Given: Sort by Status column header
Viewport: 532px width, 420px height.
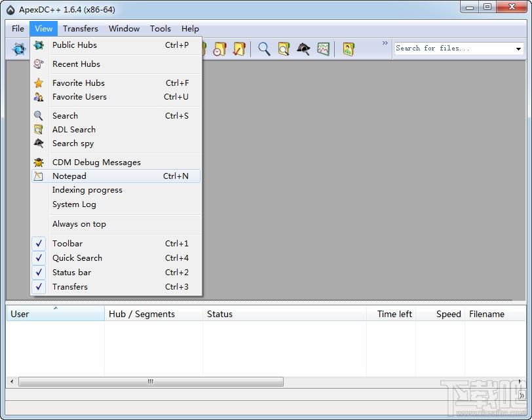Looking at the screenshot, I should (x=284, y=313).
